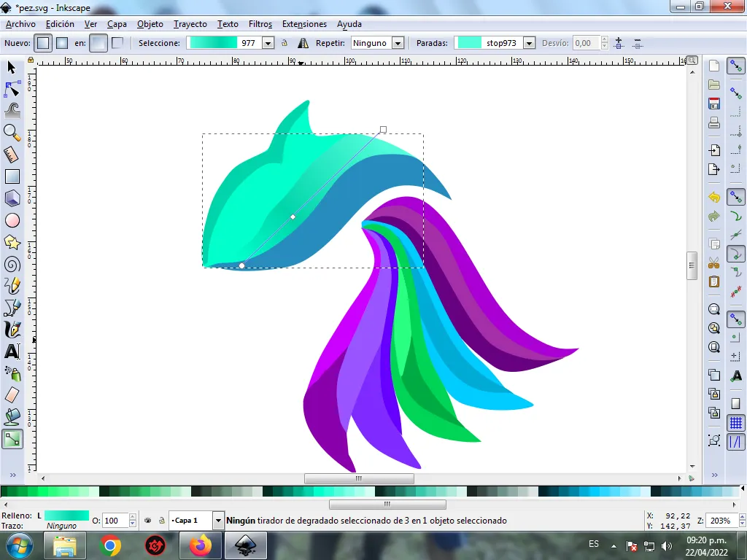Expand the right toolbar overflow chevron
The width and height of the screenshot is (747, 560).
714,475
